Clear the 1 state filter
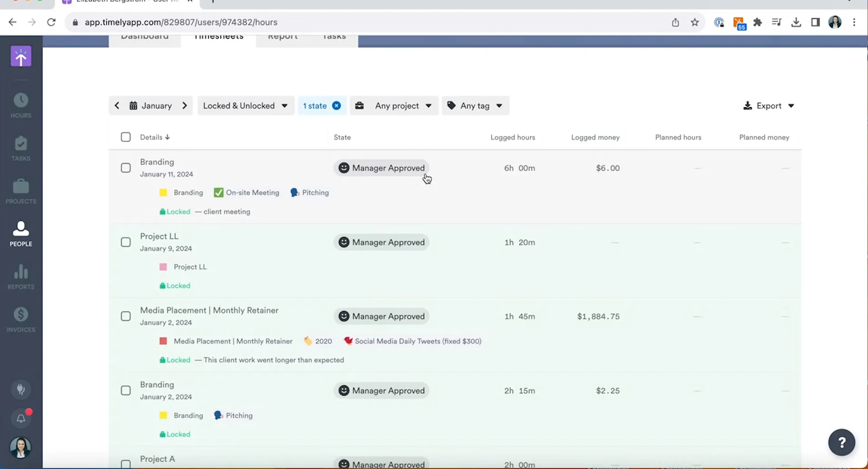868x469 pixels. (336, 106)
